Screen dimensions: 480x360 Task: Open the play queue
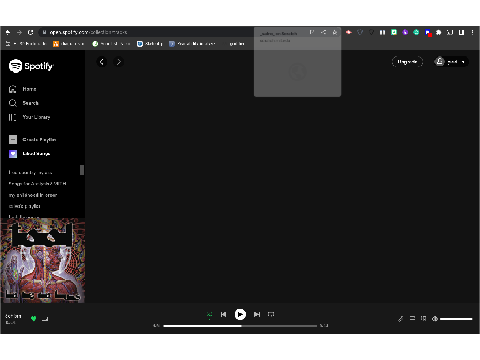coord(412,319)
